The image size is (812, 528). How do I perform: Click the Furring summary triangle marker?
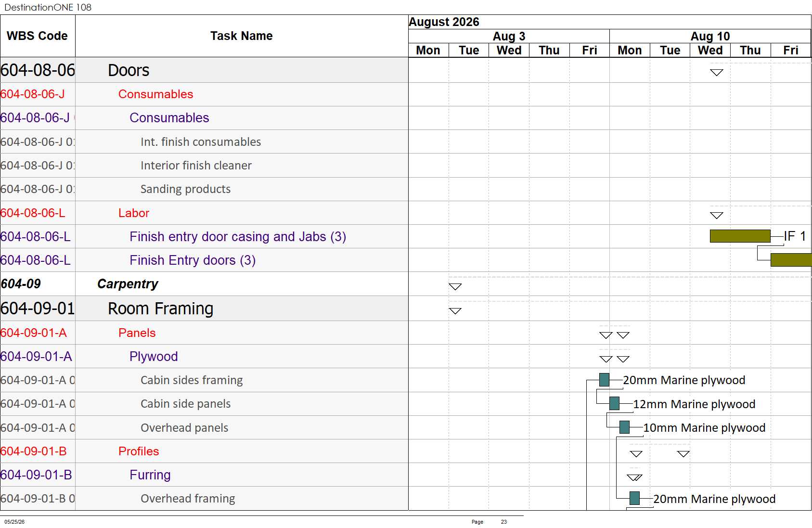click(635, 478)
